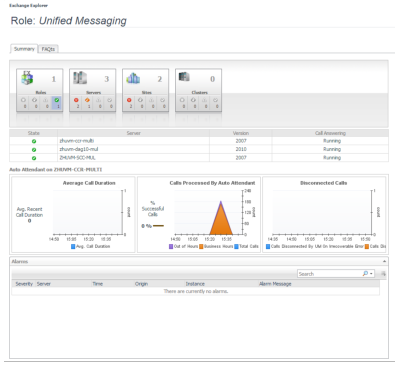Sort table by State column
Viewport: 400px width, 369px height.
click(34, 133)
